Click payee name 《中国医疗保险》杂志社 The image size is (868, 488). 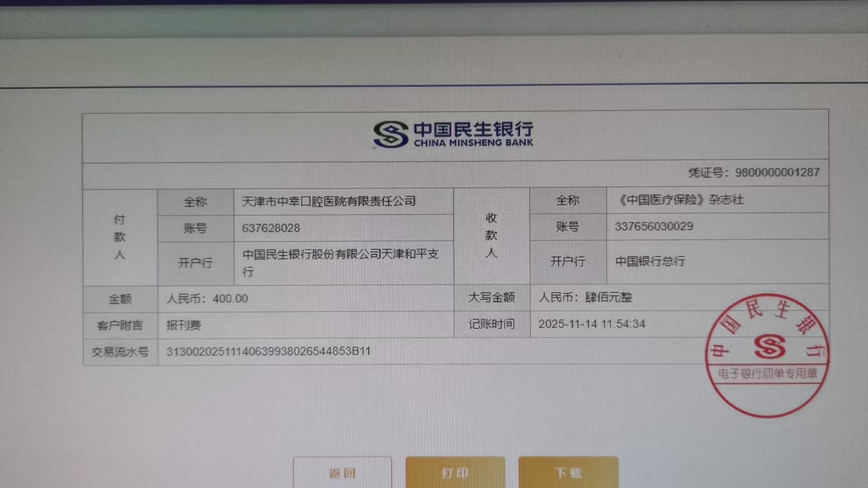[x=680, y=200]
